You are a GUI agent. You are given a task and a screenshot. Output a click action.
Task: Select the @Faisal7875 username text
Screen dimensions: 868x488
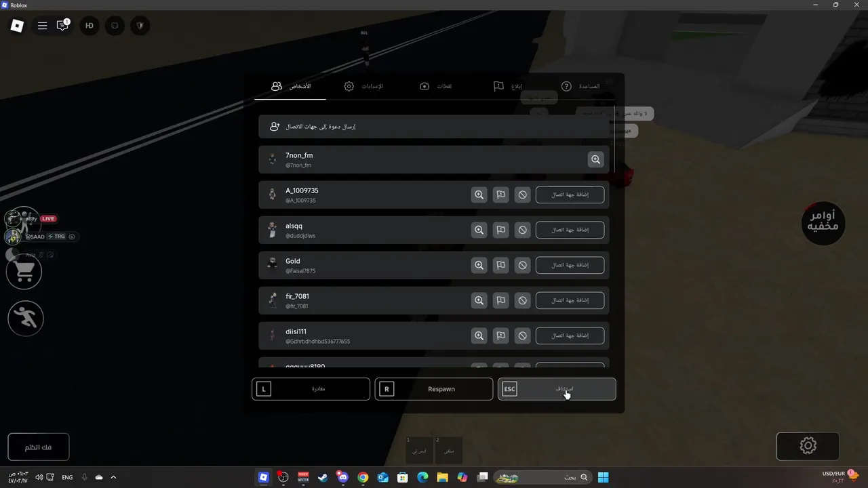tap(300, 271)
